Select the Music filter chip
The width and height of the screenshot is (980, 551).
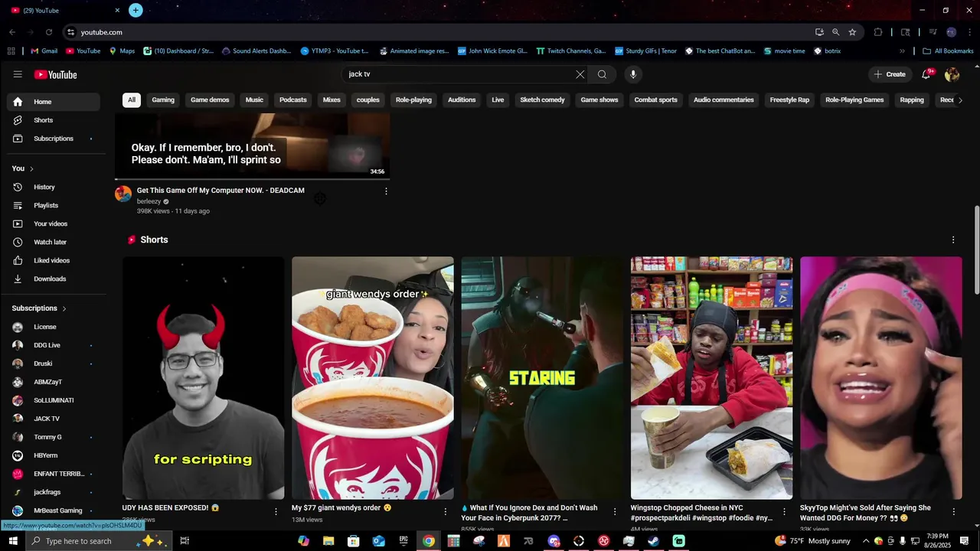[x=254, y=100]
